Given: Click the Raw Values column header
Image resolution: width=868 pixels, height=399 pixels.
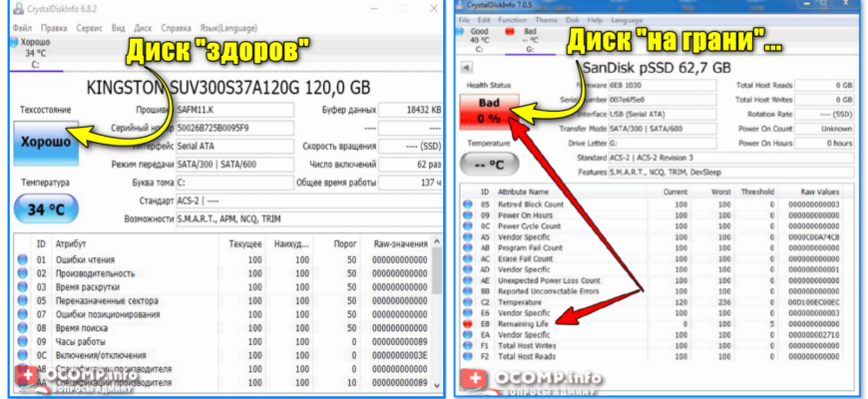Looking at the screenshot, I should [819, 193].
